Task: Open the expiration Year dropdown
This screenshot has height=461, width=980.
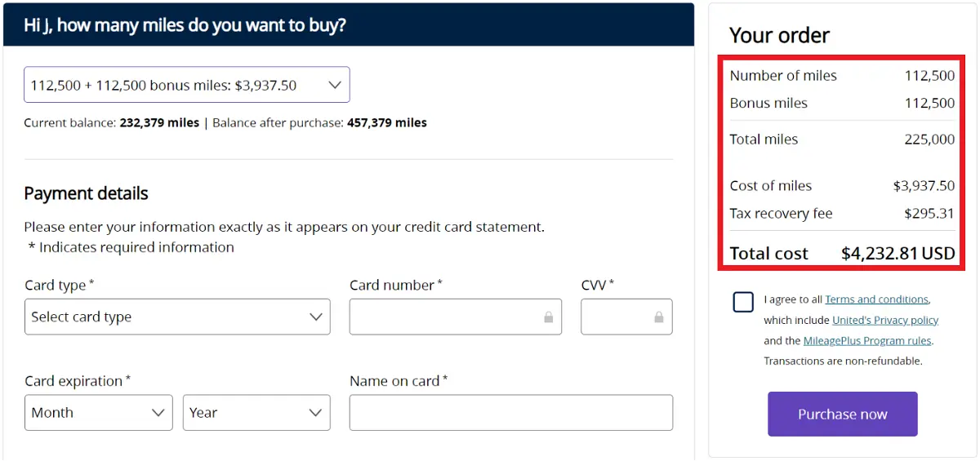Action: [x=256, y=413]
